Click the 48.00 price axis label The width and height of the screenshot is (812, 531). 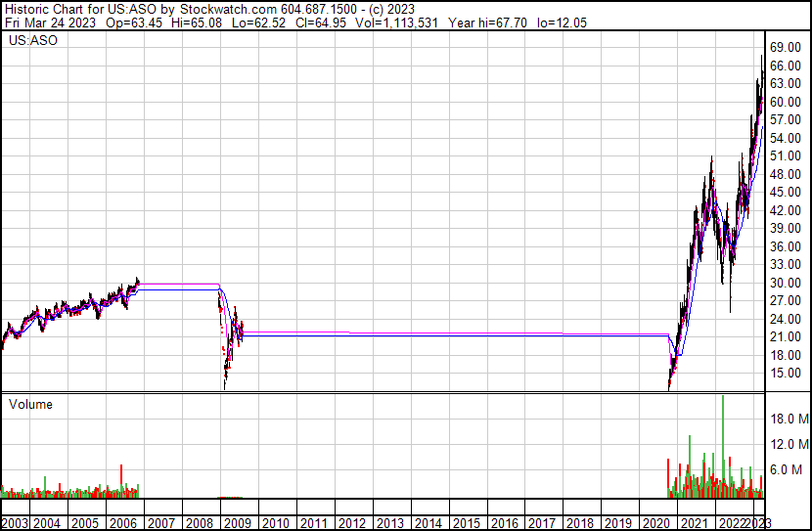(784, 174)
